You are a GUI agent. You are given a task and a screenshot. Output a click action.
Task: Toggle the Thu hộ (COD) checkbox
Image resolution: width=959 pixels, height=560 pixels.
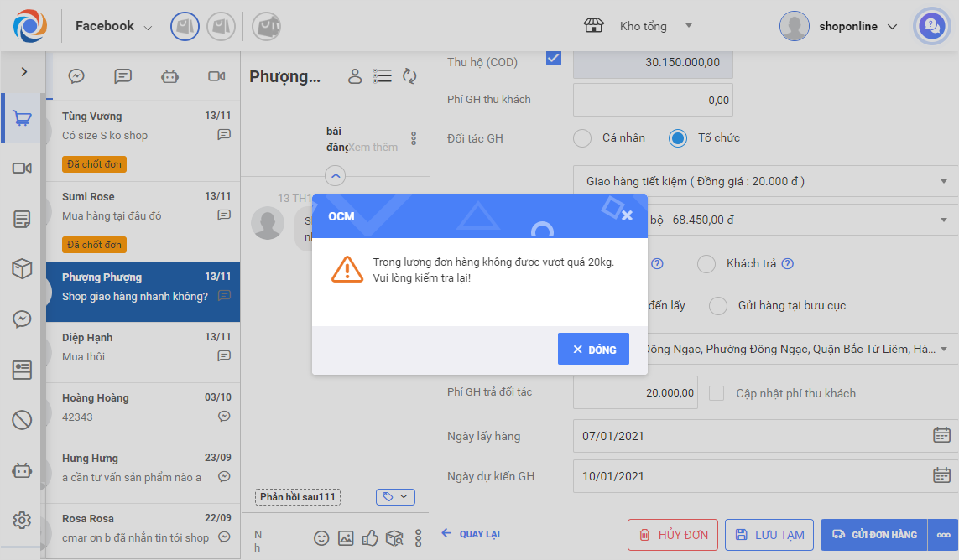(x=554, y=58)
